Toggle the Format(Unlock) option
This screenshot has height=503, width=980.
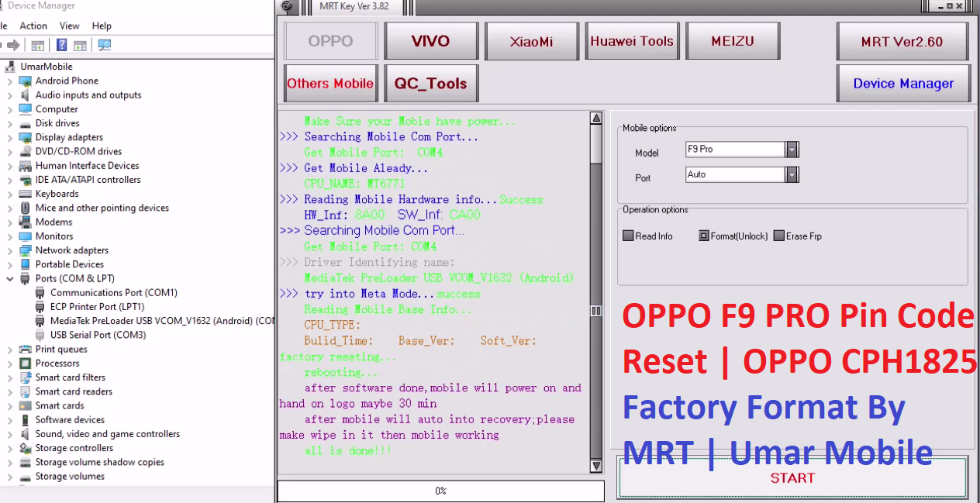[x=704, y=236]
